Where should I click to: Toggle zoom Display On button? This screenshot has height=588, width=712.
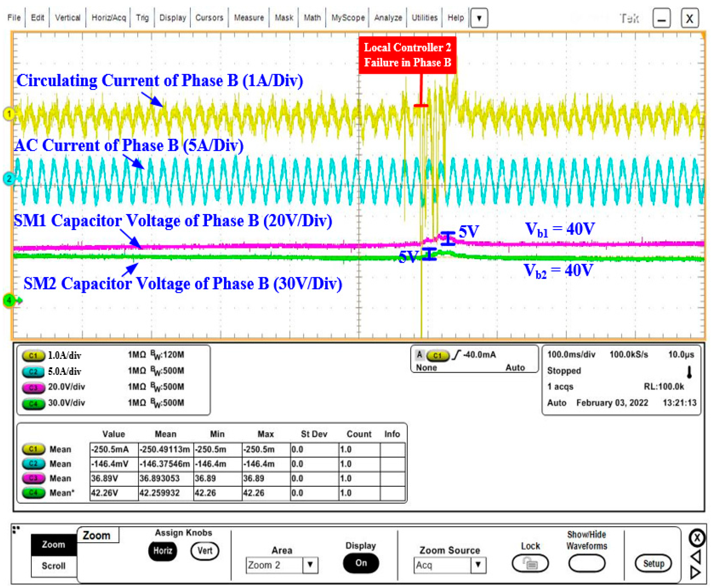(361, 563)
